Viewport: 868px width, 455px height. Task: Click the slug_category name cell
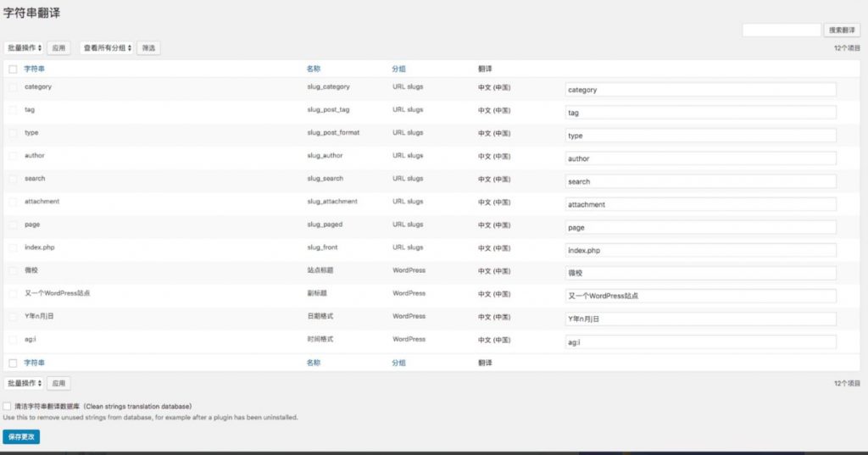(x=328, y=87)
